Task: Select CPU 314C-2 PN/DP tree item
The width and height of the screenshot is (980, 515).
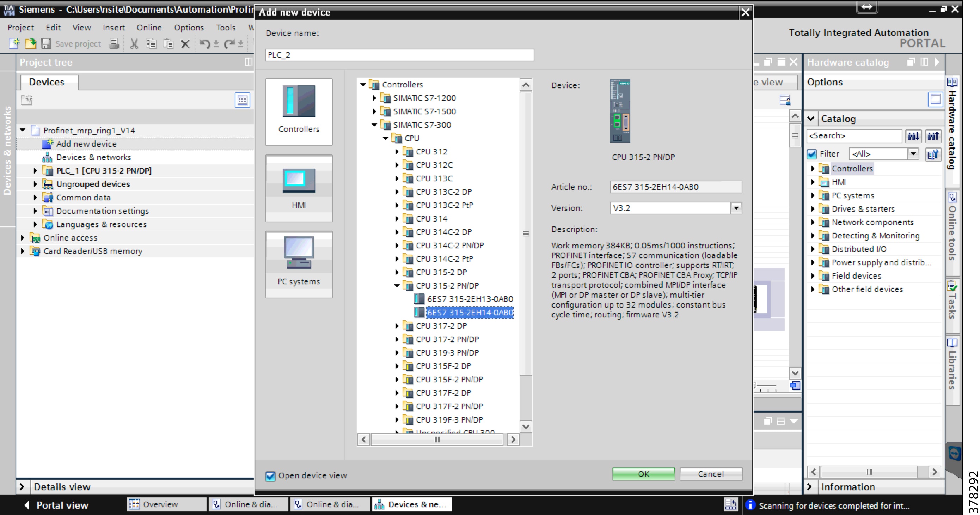Action: tap(449, 246)
